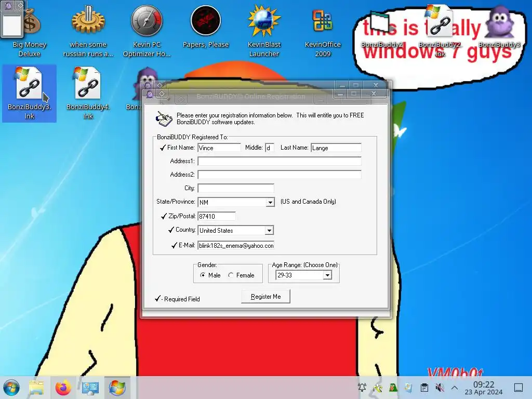Open the clock showing 09:22
The image size is (532, 399).
(484, 388)
